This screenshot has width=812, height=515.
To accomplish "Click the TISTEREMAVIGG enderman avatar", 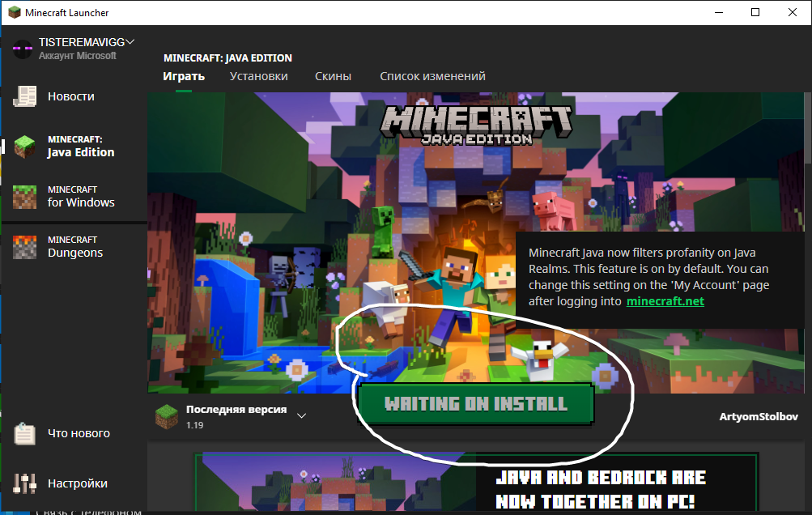I will [x=23, y=49].
